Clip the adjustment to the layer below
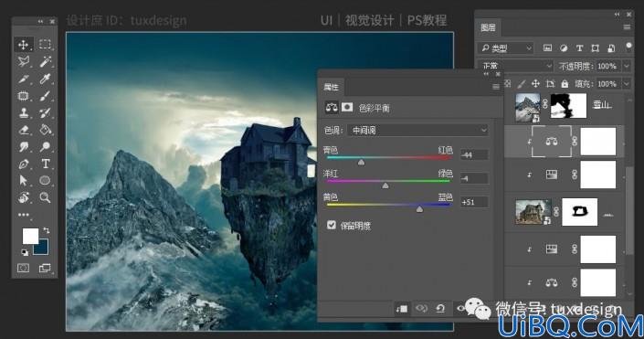Image resolution: width=644 pixels, height=339 pixels. 402,308
